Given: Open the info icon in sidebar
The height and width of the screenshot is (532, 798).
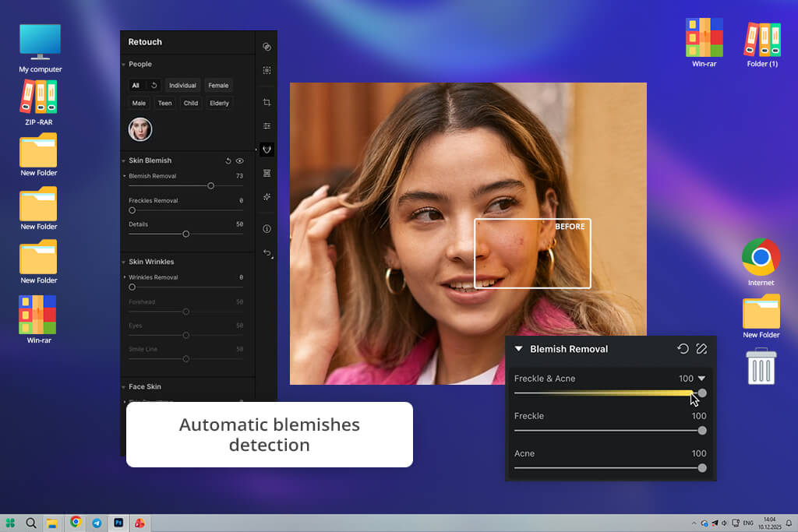Looking at the screenshot, I should [x=267, y=229].
